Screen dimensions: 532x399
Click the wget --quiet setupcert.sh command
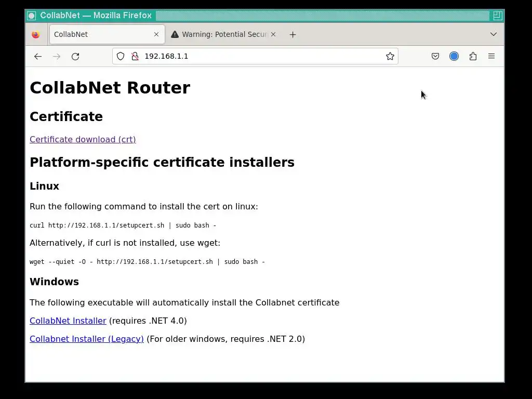point(147,262)
